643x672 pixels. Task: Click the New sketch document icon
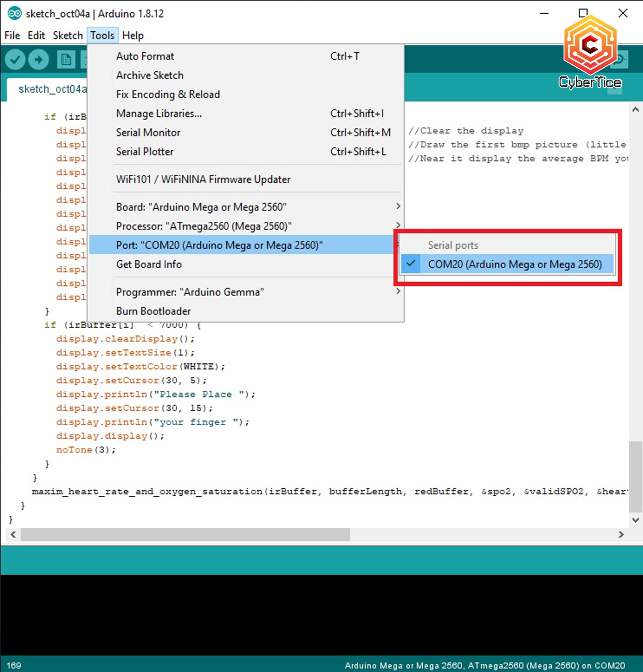click(65, 60)
